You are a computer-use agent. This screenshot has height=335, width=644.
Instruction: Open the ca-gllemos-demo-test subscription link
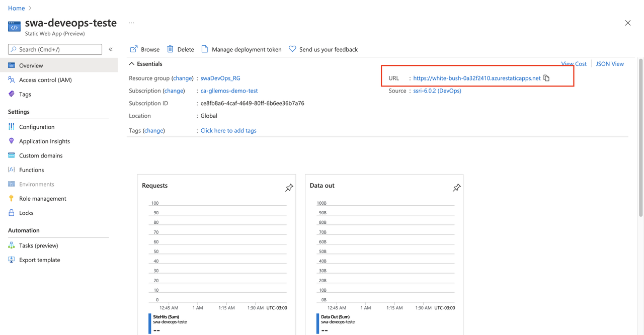point(229,91)
